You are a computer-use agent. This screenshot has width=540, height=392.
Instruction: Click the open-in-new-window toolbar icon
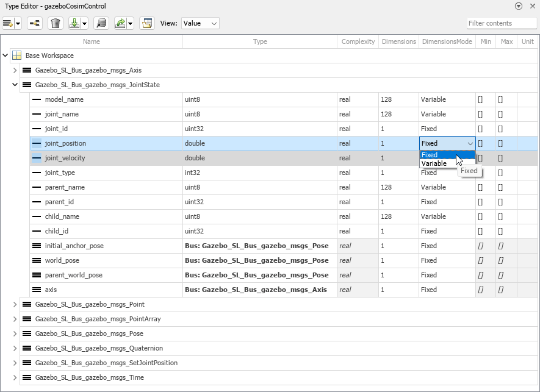click(x=147, y=23)
